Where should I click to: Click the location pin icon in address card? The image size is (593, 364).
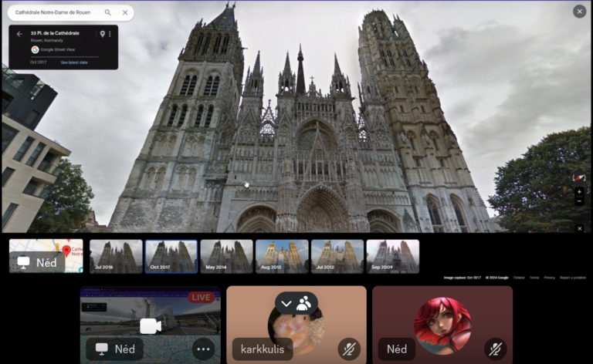[102, 34]
